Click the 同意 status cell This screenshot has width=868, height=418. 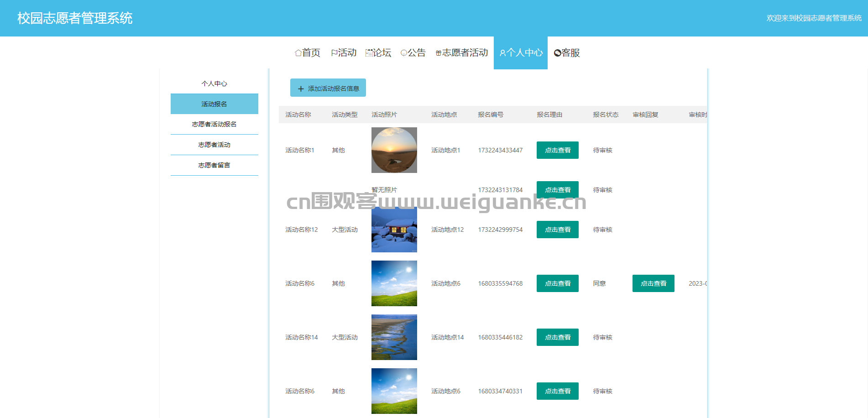[599, 283]
